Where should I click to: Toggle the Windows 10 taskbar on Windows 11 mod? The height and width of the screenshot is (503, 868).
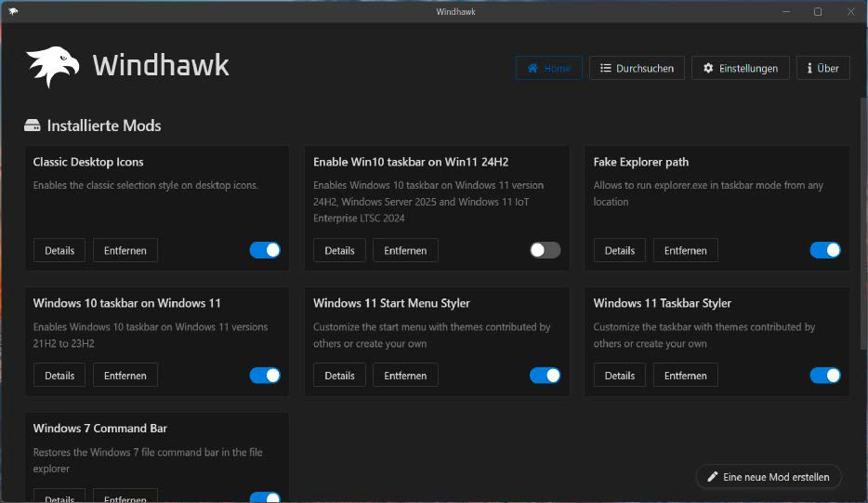pos(265,376)
